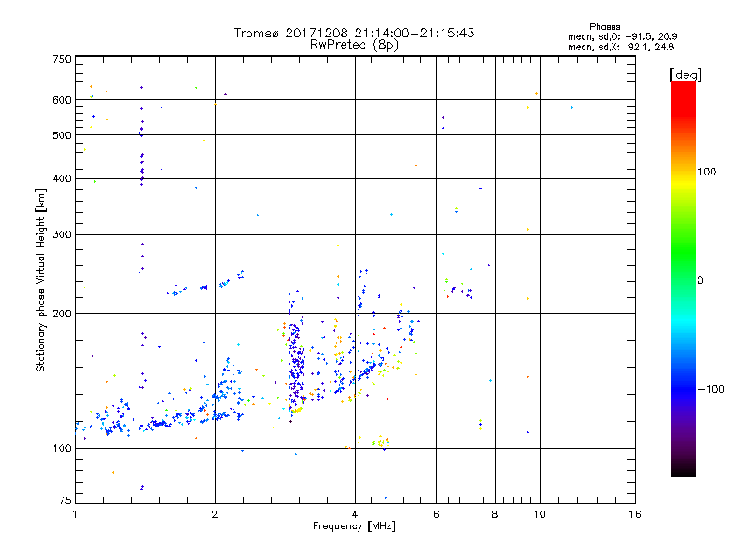Click the x-axis label '8'

495,514
